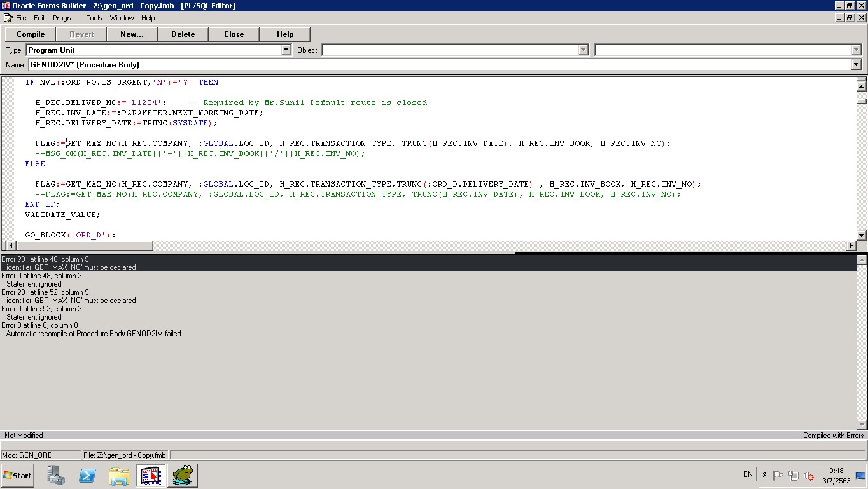The width and height of the screenshot is (868, 489).
Task: Open the Tools menu
Action: tap(94, 18)
